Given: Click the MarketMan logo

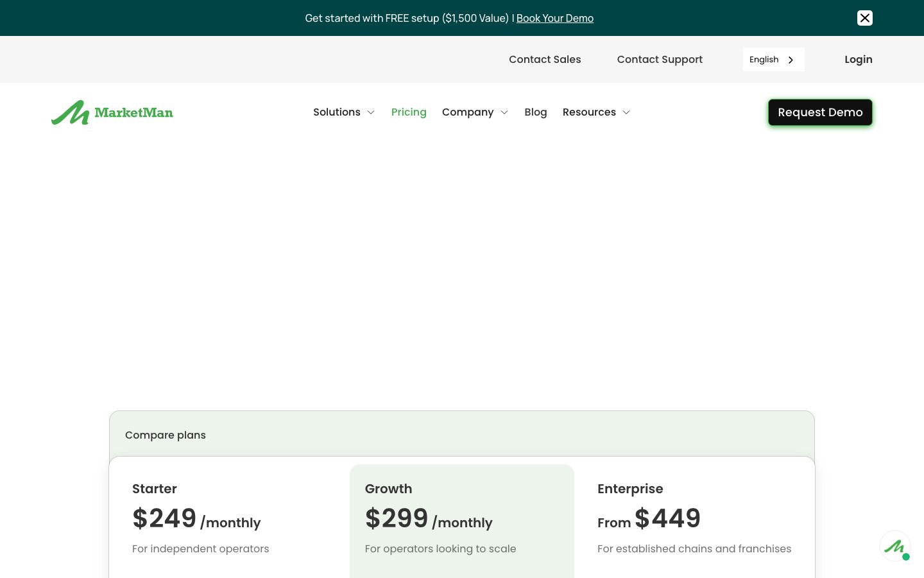Looking at the screenshot, I should (x=112, y=112).
